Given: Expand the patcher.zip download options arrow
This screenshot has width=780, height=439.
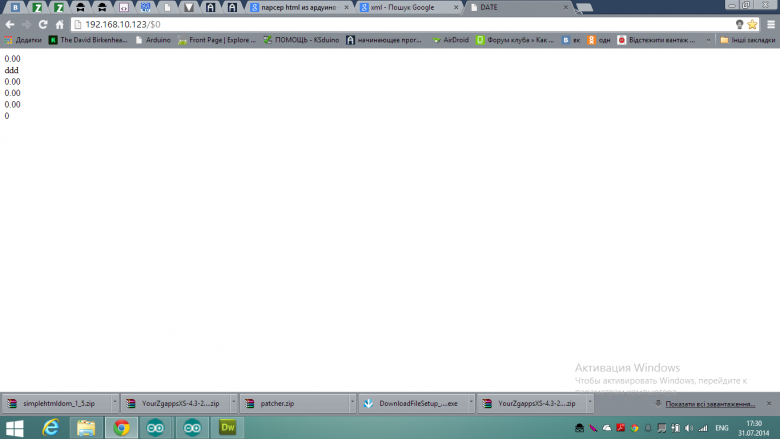Looking at the screenshot, I should pyautogui.click(x=351, y=404).
